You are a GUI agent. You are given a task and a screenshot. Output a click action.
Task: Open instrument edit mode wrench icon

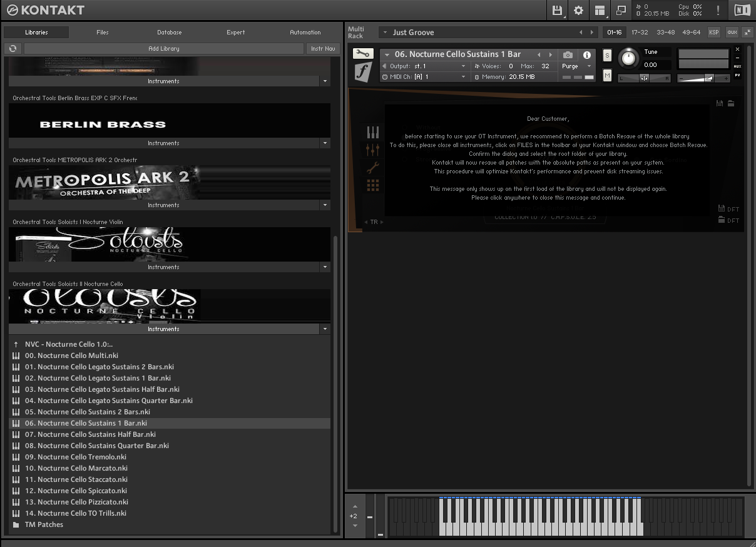(x=362, y=54)
